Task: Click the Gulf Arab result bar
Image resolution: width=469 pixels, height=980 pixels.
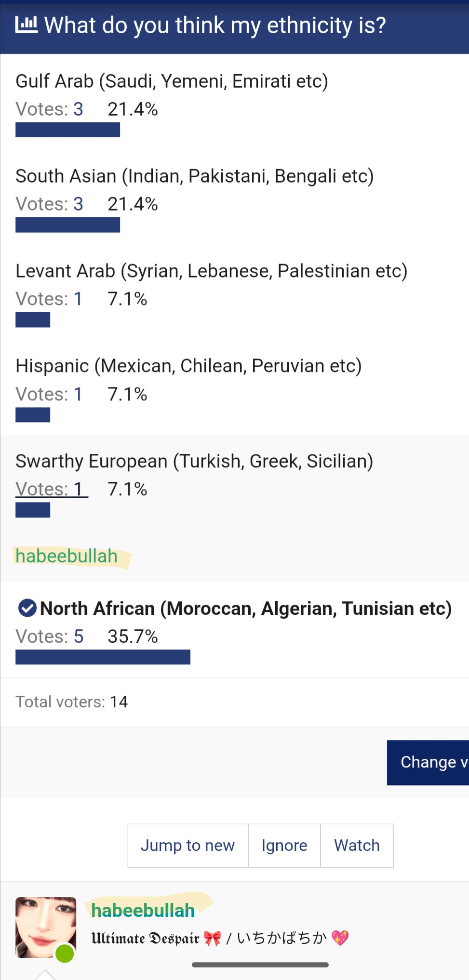Action: point(67,130)
